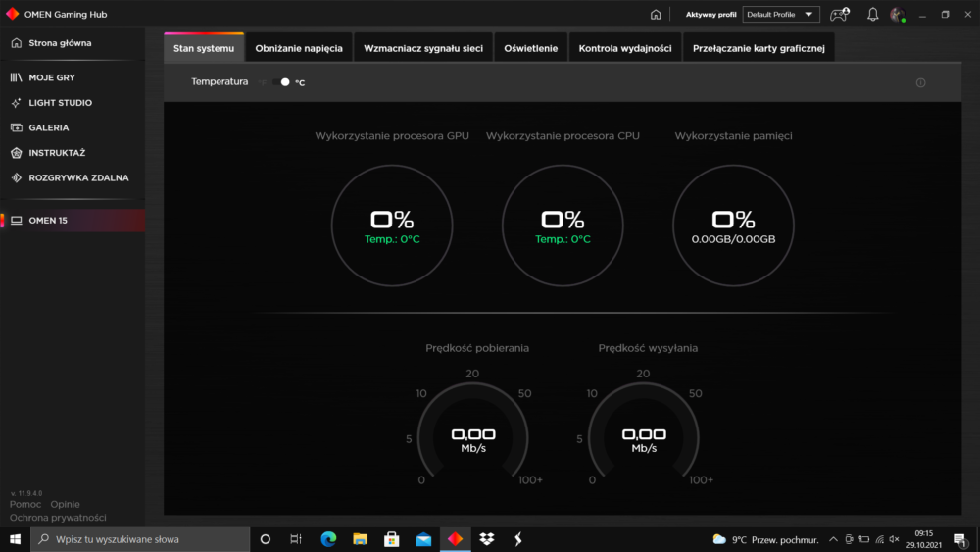
Task: Switch to Stan systemu tab
Action: (x=204, y=48)
